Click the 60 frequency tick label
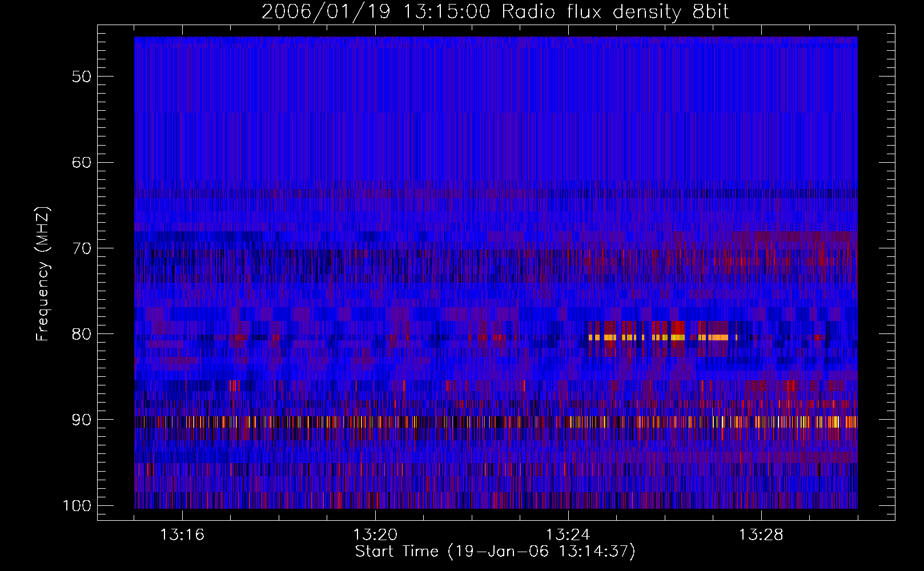 click(82, 162)
